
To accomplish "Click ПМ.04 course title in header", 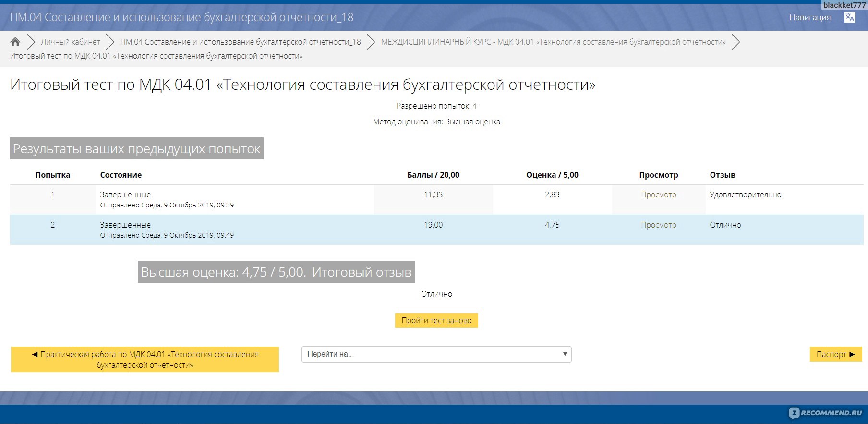I will [181, 17].
